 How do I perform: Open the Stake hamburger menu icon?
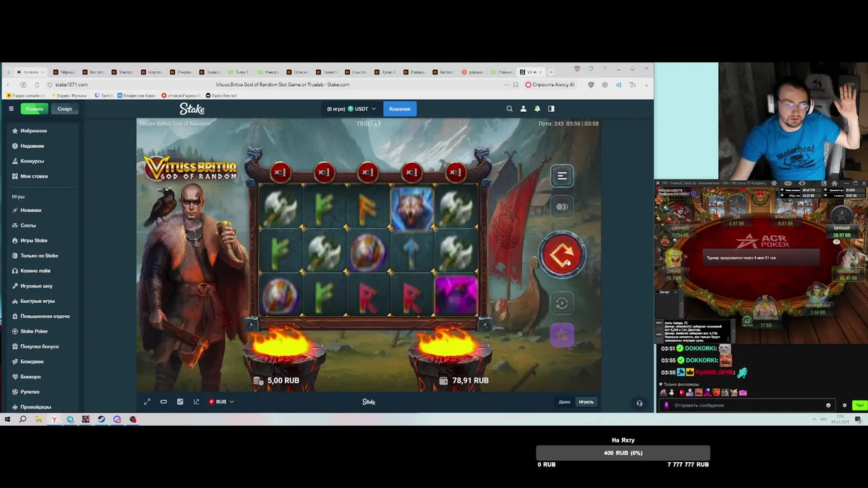pyautogui.click(x=11, y=108)
